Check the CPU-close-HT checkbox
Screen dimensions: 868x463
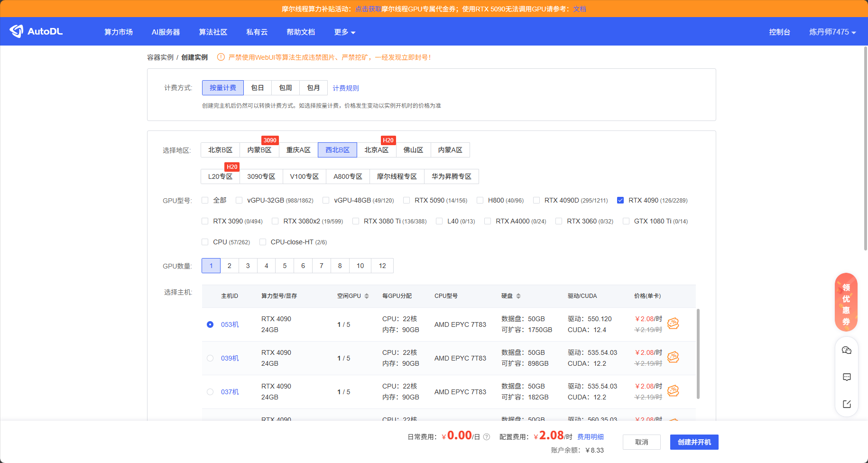pyautogui.click(x=263, y=242)
